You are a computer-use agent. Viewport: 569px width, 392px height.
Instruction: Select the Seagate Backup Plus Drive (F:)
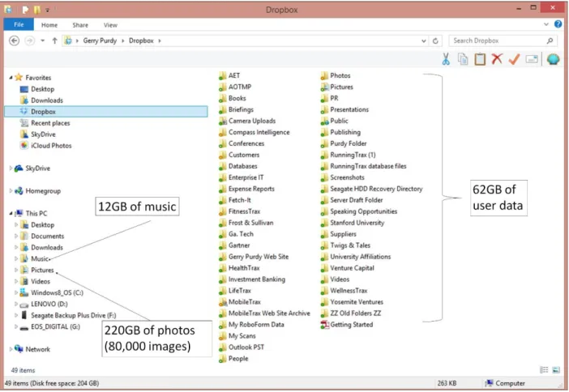pyautogui.click(x=68, y=315)
